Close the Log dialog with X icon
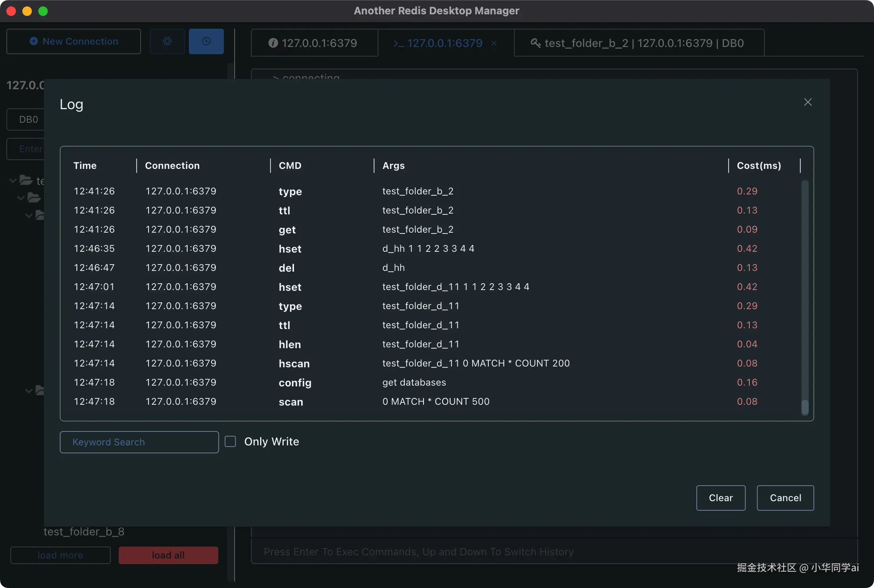874x588 pixels. point(808,102)
